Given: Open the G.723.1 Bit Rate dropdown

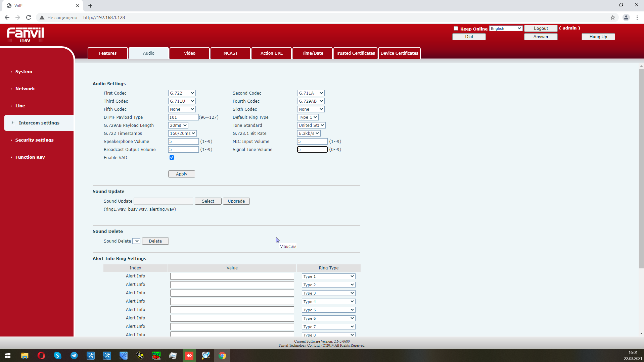Looking at the screenshot, I should pos(309,134).
